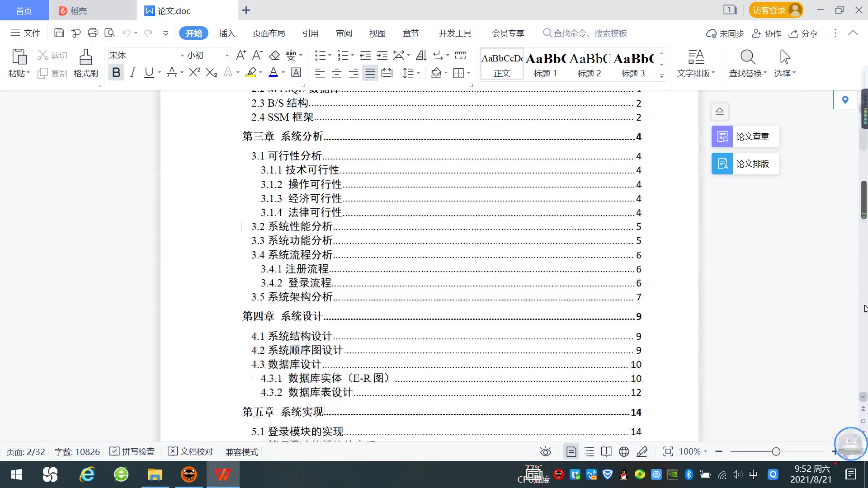Toggle Bold formatting

(x=116, y=73)
